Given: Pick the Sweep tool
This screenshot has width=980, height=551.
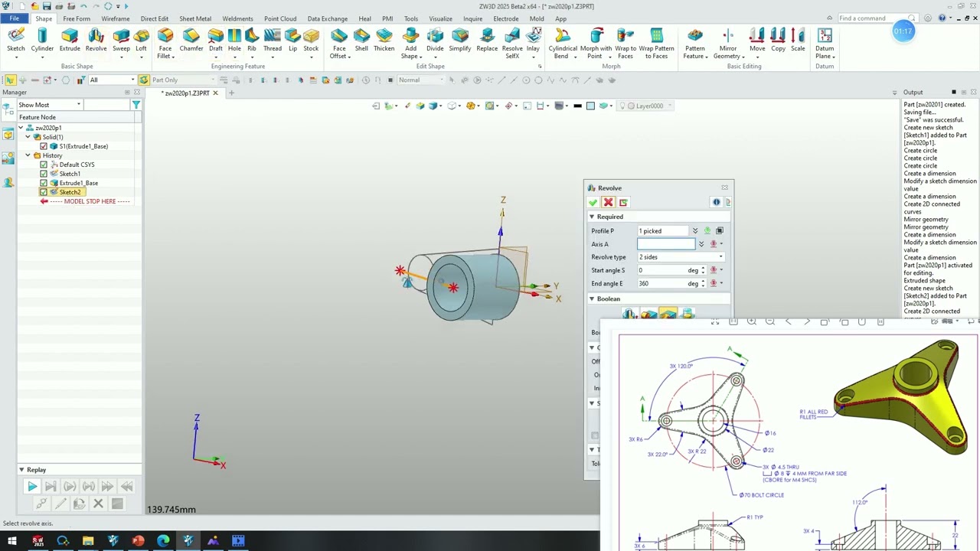Looking at the screenshot, I should [x=121, y=41].
